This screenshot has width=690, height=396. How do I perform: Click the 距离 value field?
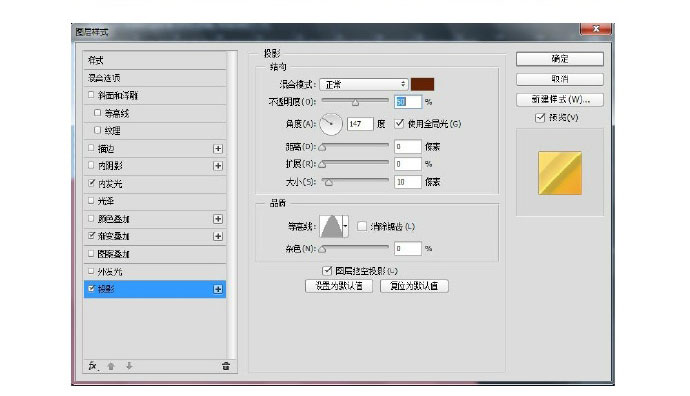tap(408, 147)
